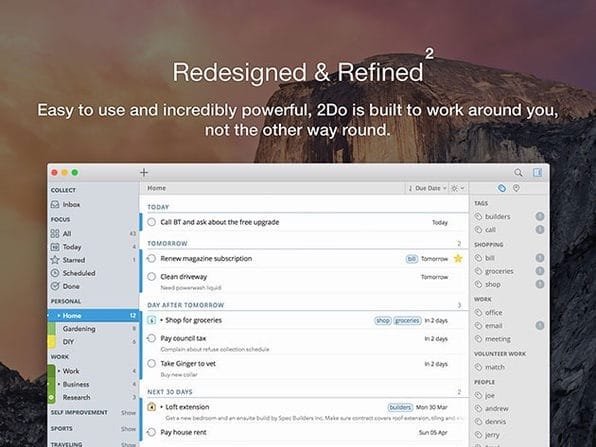Select the joe tag
Screen dimensions: 596x447
[x=509, y=396]
